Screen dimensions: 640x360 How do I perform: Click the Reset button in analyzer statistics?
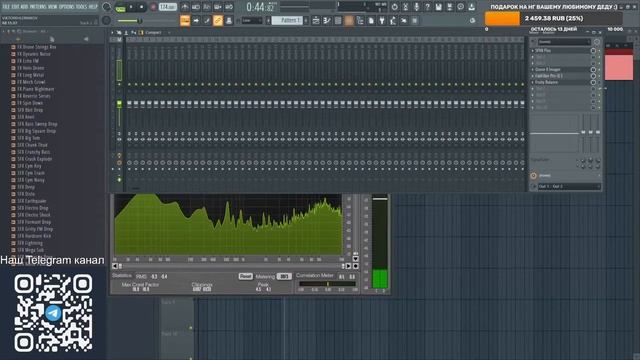coord(245,276)
